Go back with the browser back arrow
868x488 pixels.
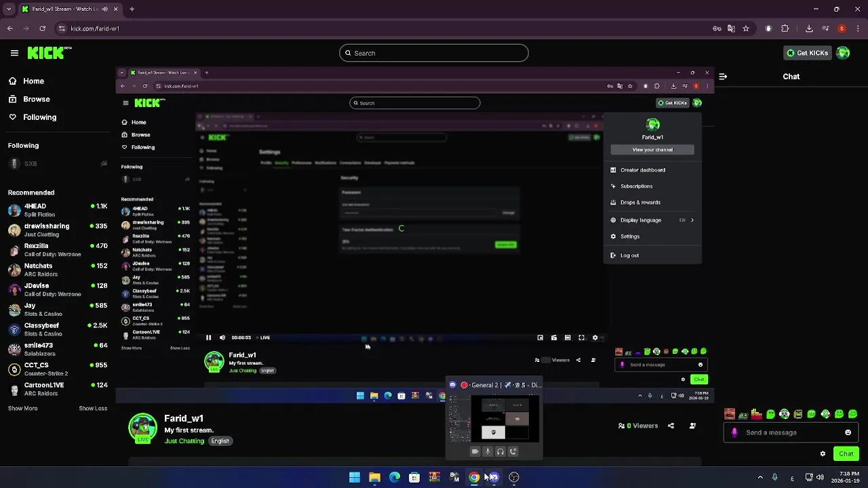tap(10, 28)
